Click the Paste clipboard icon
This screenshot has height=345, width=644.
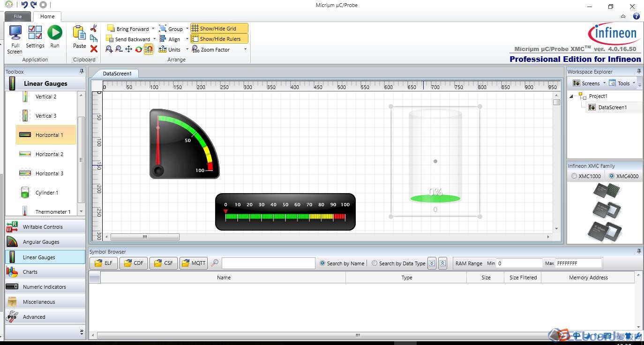pyautogui.click(x=79, y=33)
